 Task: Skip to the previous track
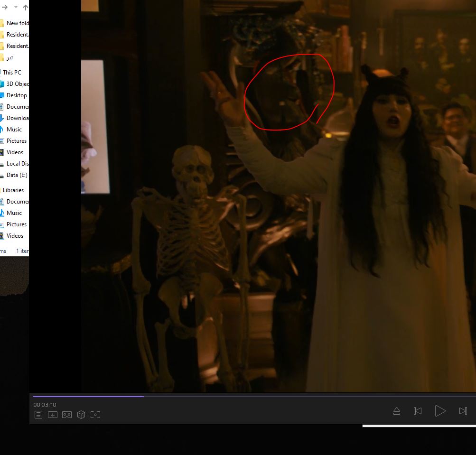pyautogui.click(x=418, y=411)
